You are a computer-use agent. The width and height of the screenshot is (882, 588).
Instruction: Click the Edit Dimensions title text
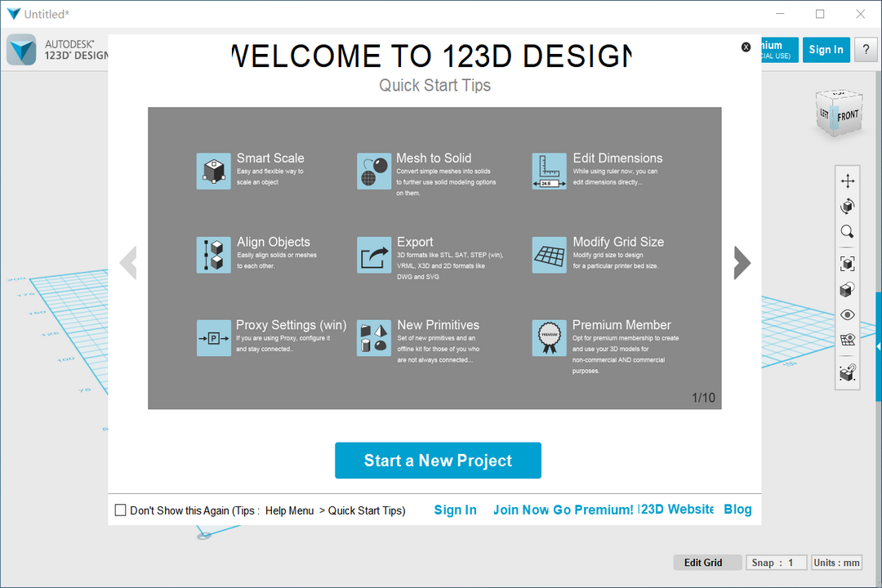click(x=617, y=158)
